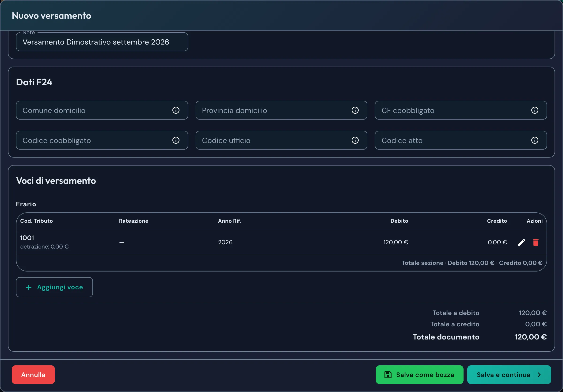Click the Nuovo versamento dialog title
563x392 pixels.
(52, 16)
